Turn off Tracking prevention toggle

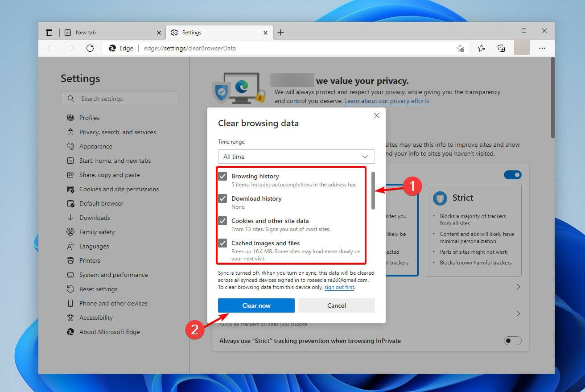click(x=512, y=175)
